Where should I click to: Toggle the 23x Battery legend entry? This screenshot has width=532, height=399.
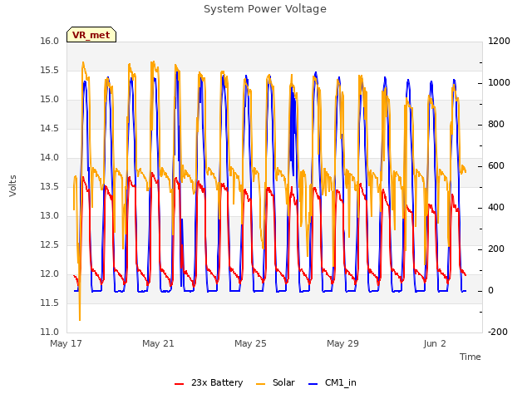pyautogui.click(x=209, y=382)
